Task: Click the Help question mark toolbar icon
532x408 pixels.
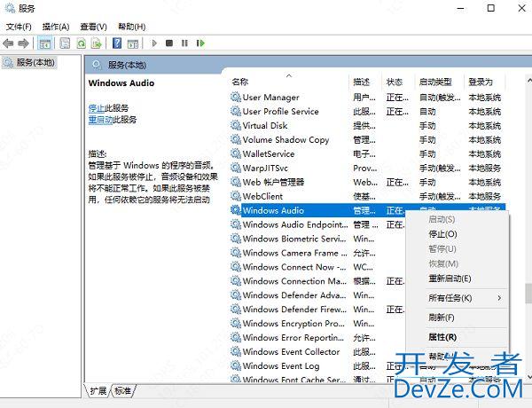Action: coord(116,43)
